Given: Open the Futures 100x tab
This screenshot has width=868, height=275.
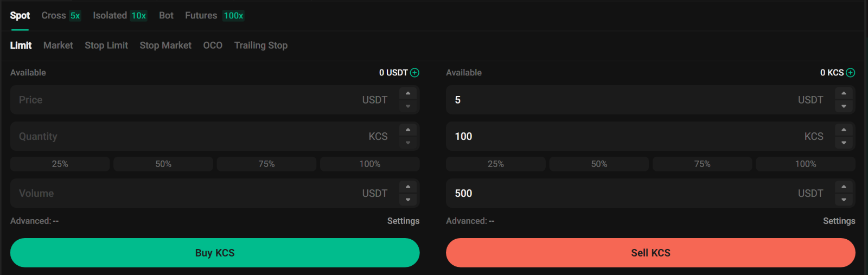Looking at the screenshot, I should click(215, 16).
